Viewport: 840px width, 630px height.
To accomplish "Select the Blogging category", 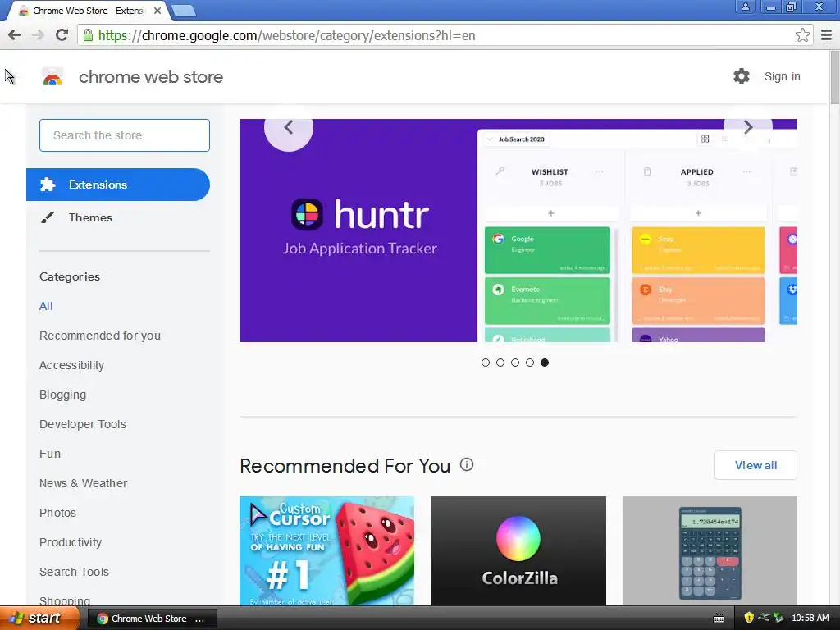I will tap(62, 395).
